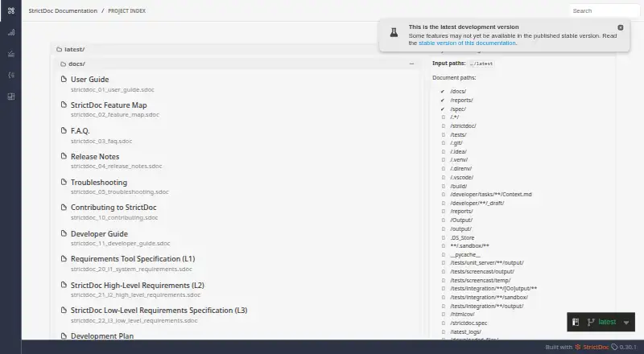Screen dimensions: 644x354
Task: Click the document icon next to Requirements Tool Specification
Action: [x=64, y=259]
